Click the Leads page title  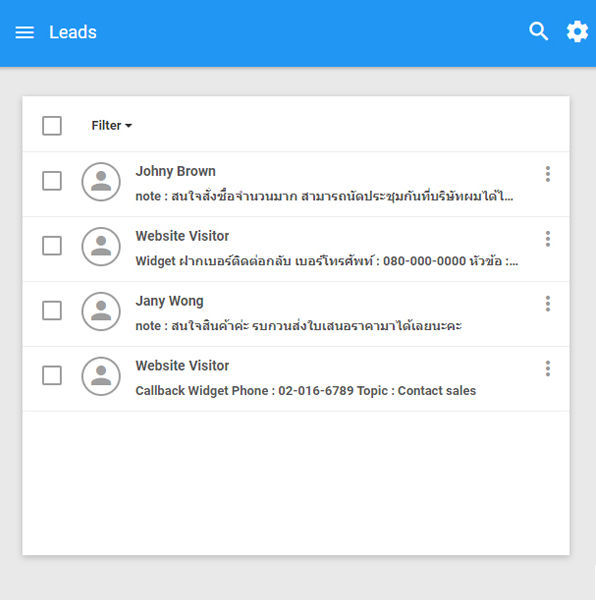coord(73,32)
